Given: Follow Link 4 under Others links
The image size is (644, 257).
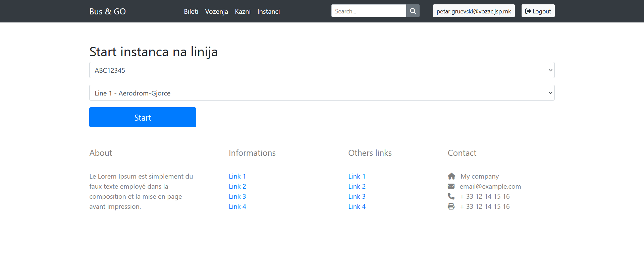Looking at the screenshot, I should 357,206.
